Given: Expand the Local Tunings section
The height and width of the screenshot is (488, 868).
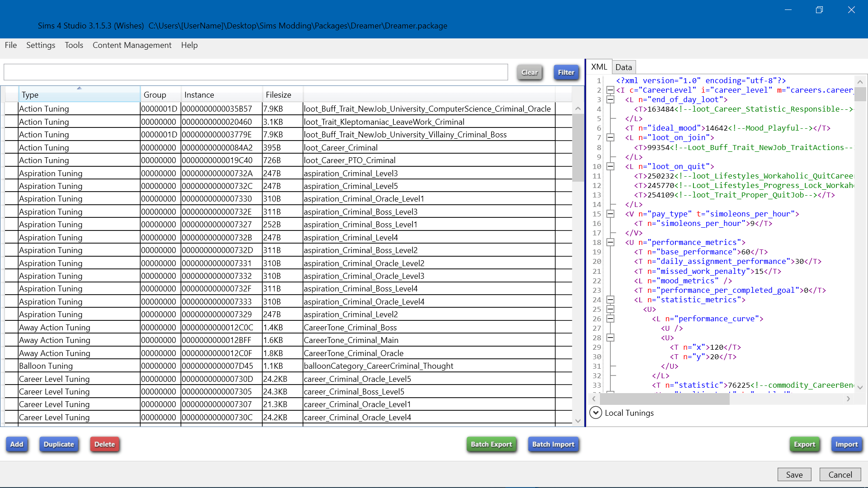Looking at the screenshot, I should click(596, 413).
